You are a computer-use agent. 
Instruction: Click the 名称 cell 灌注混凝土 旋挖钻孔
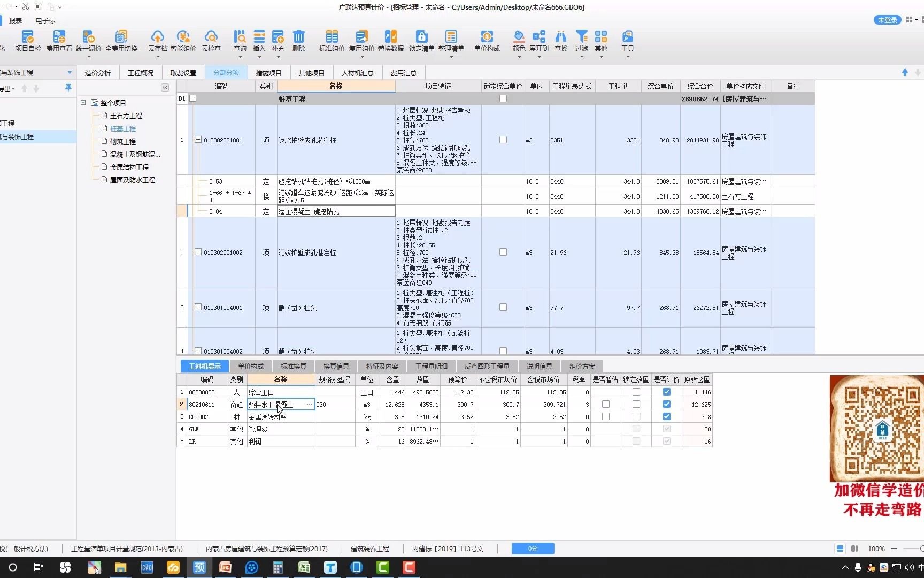(x=336, y=211)
